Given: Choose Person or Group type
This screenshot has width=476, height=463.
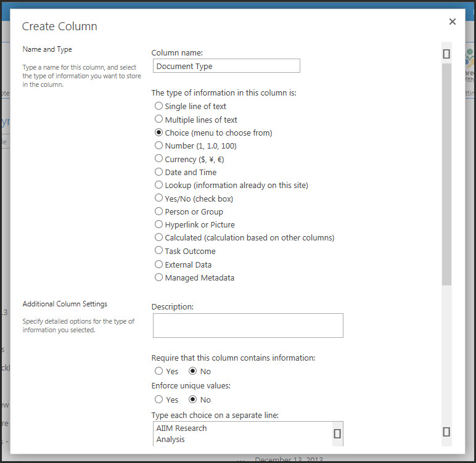Looking at the screenshot, I should click(159, 211).
